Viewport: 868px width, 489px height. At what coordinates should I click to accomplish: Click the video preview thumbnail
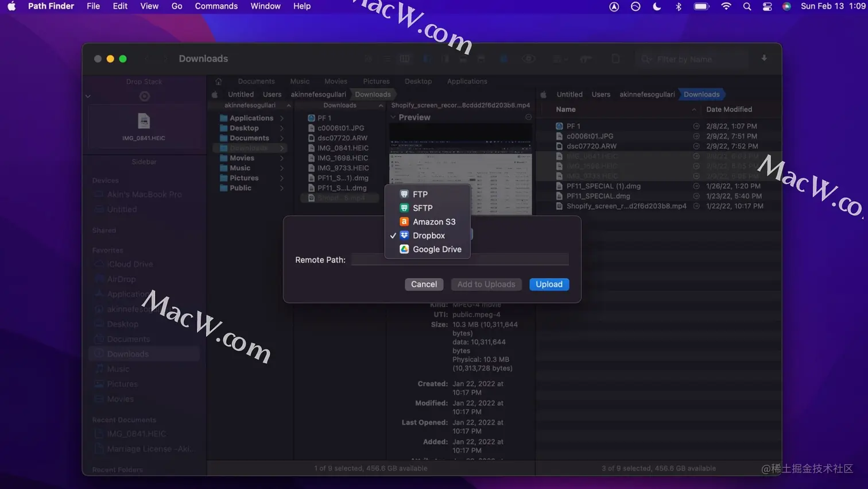click(x=460, y=168)
